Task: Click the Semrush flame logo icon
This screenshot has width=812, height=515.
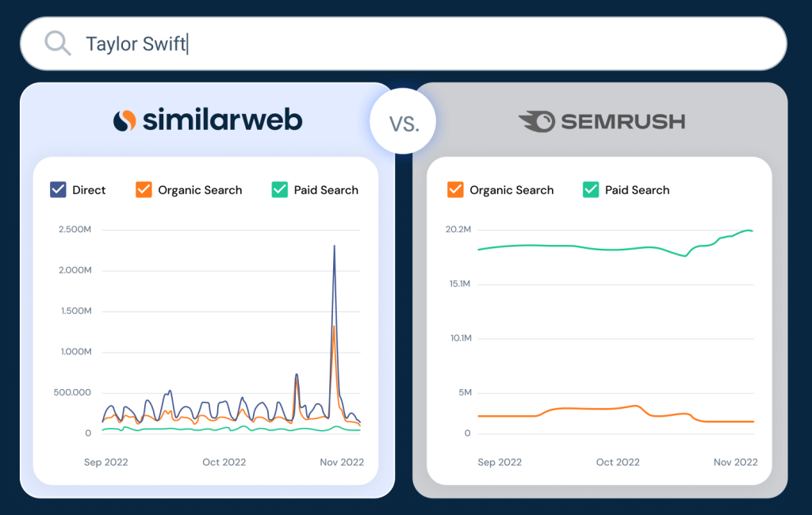Action: (537, 122)
